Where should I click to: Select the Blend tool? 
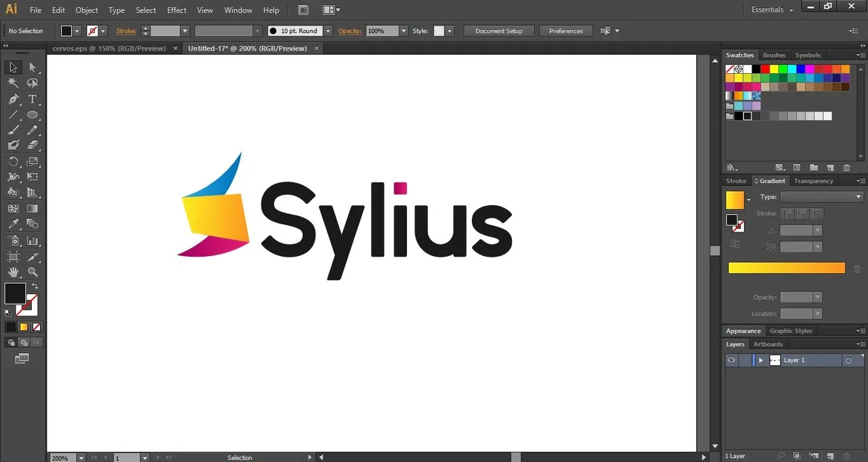(x=33, y=224)
